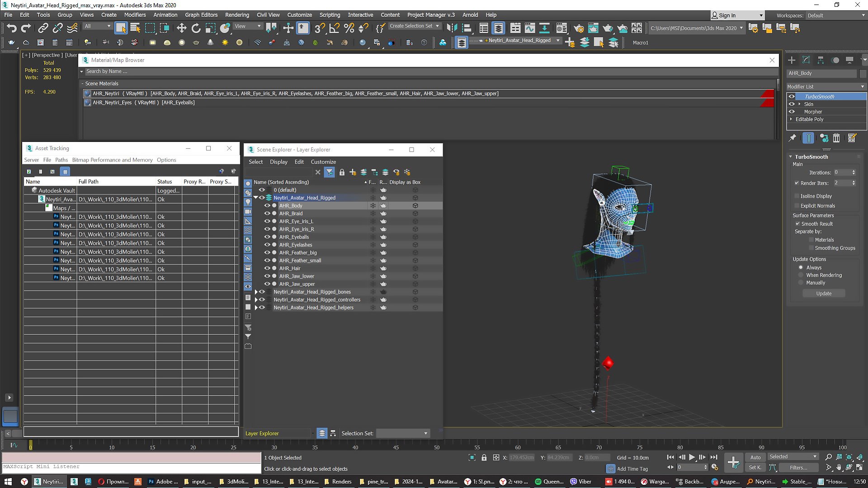Open the Workspaces Default dropdown

836,15
